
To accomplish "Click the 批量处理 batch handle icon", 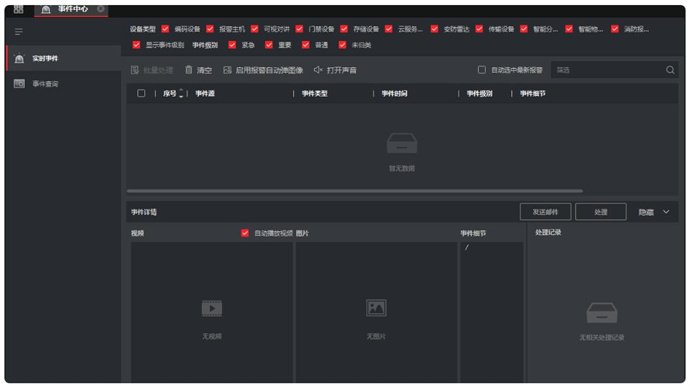I will pos(135,70).
